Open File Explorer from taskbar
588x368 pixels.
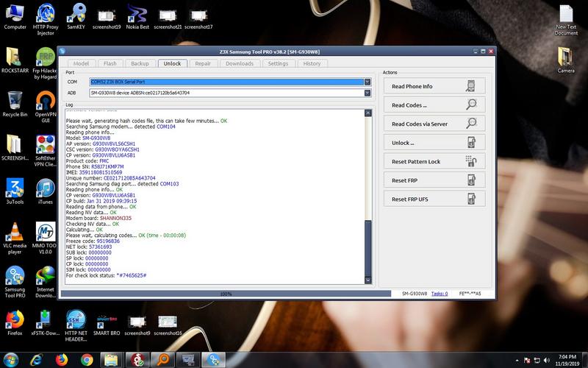point(112,360)
